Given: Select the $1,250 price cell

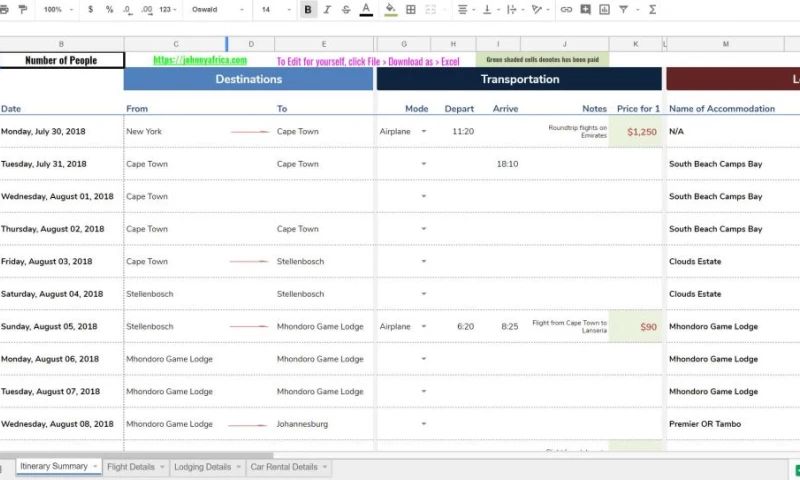Looking at the screenshot, I should 636,132.
